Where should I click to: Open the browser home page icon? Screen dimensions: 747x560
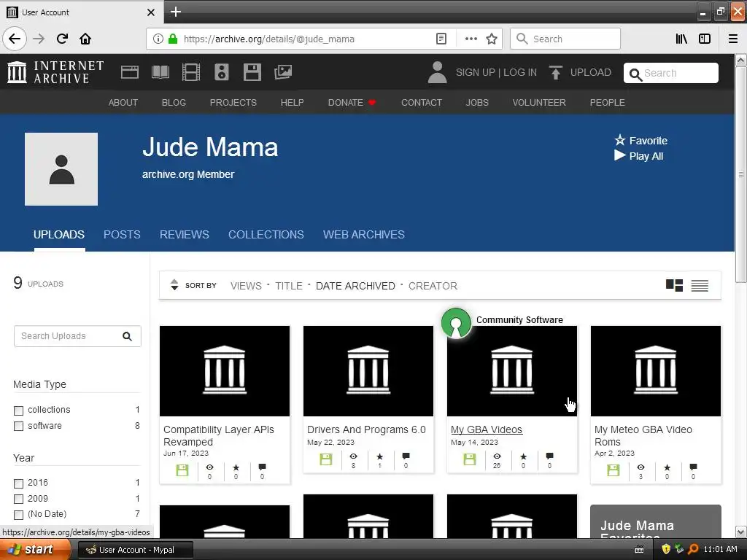tap(85, 39)
